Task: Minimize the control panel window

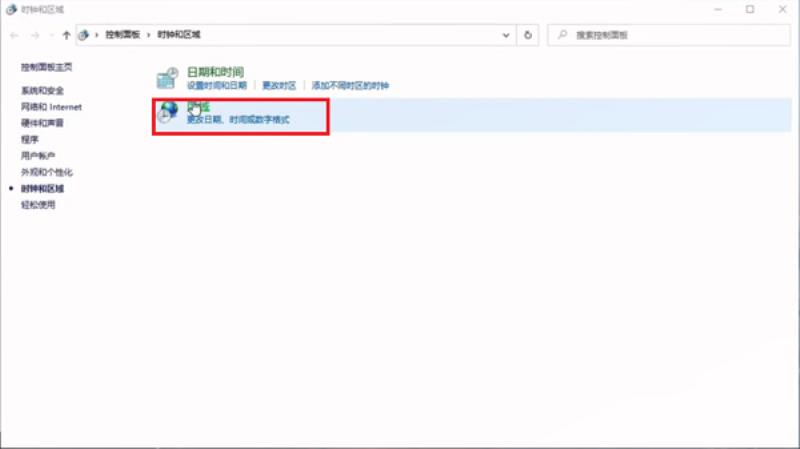Action: (718, 9)
